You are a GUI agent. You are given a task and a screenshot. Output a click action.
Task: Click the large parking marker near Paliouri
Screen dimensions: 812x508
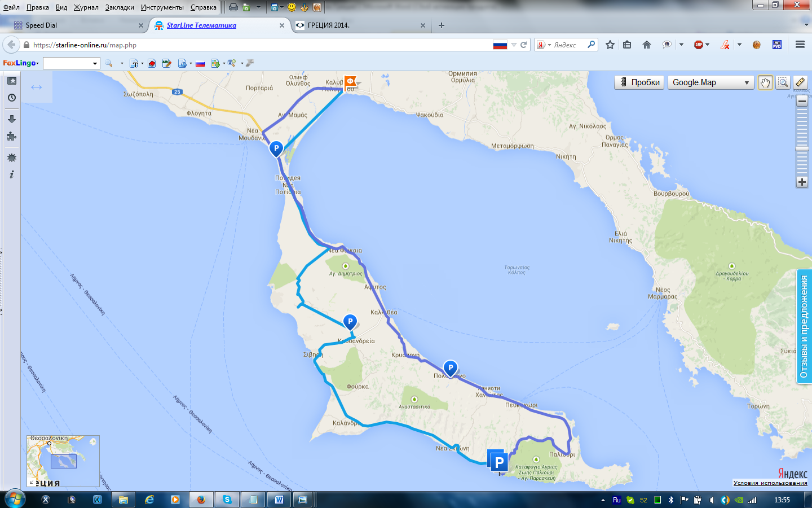click(497, 462)
